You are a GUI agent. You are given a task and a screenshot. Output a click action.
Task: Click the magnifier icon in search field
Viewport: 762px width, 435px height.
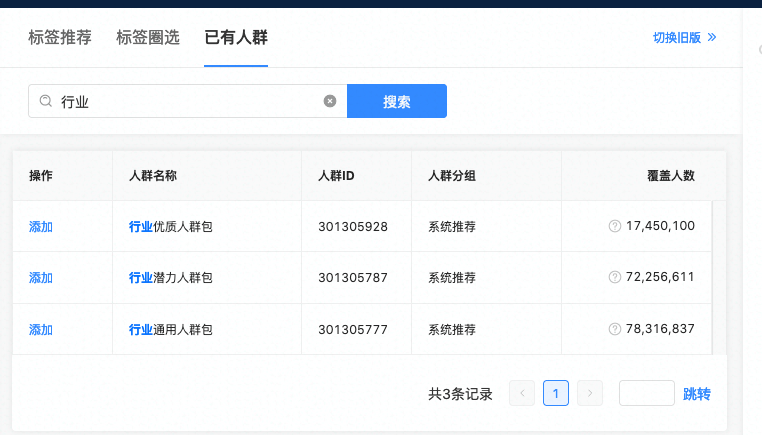46,101
